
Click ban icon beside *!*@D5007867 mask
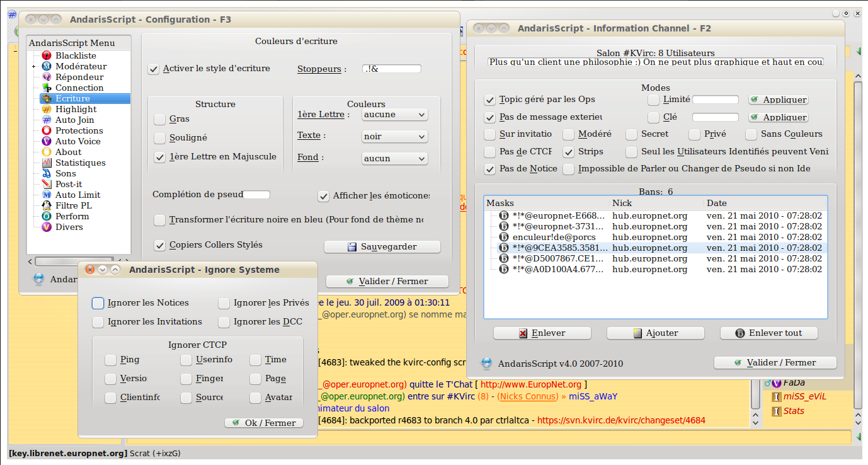click(504, 258)
